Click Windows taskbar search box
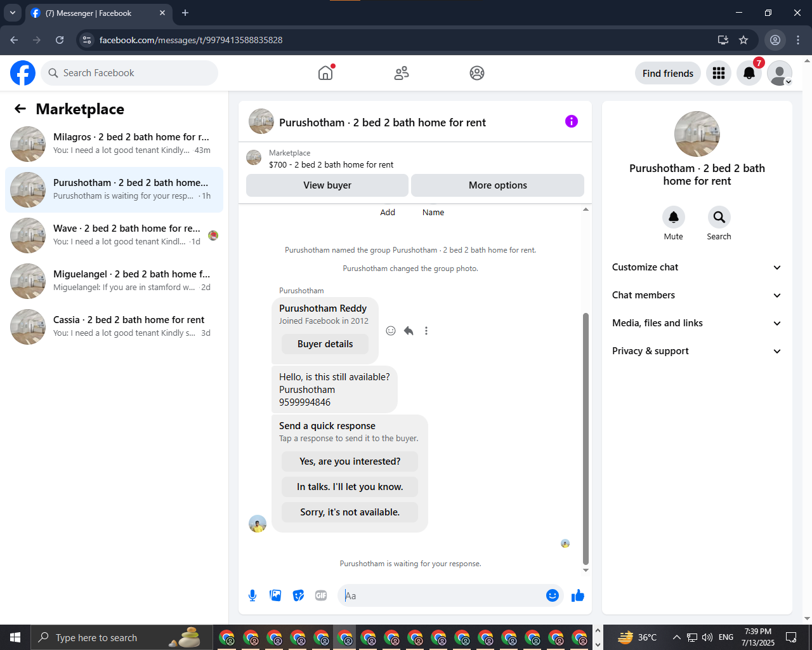Viewport: 812px width, 650px height. tap(122, 637)
